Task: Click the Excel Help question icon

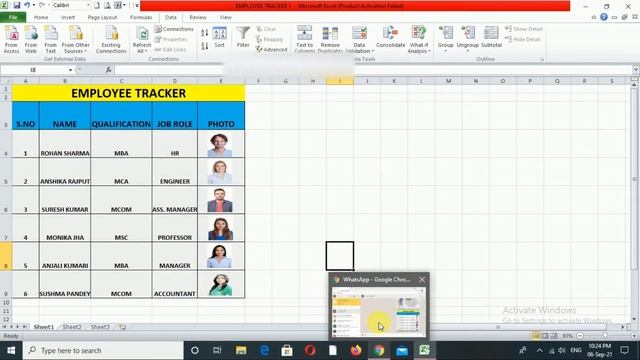Action: 604,17
